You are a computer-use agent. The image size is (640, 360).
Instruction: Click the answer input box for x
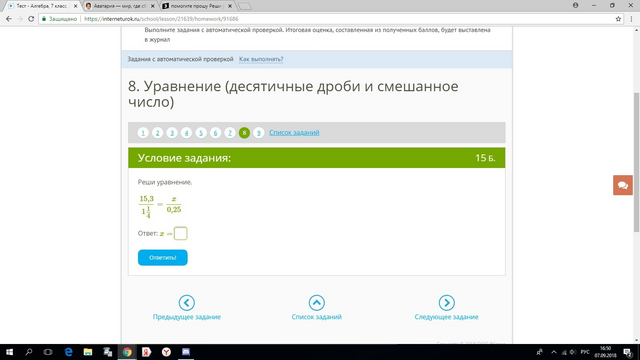click(x=180, y=233)
